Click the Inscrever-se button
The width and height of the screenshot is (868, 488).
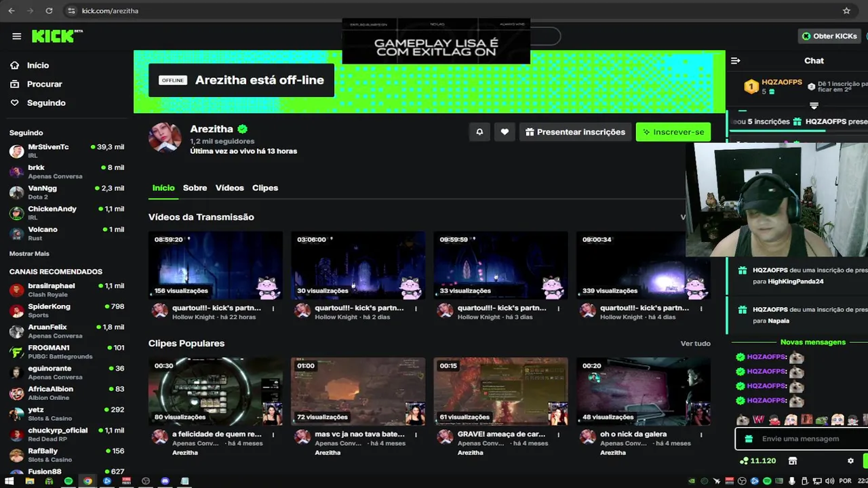click(x=673, y=132)
